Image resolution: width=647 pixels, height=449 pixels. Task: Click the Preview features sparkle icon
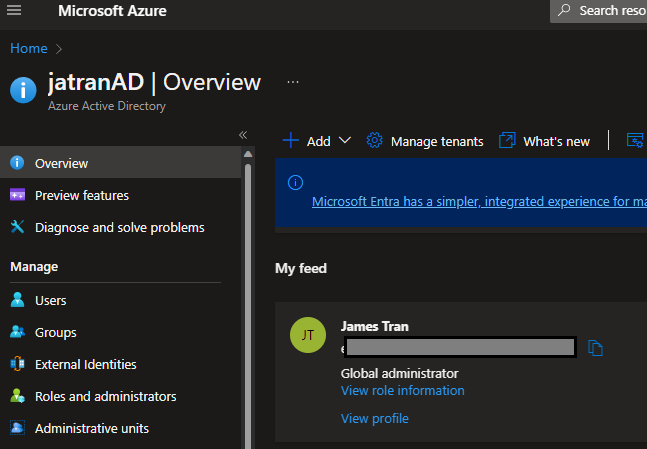point(17,194)
